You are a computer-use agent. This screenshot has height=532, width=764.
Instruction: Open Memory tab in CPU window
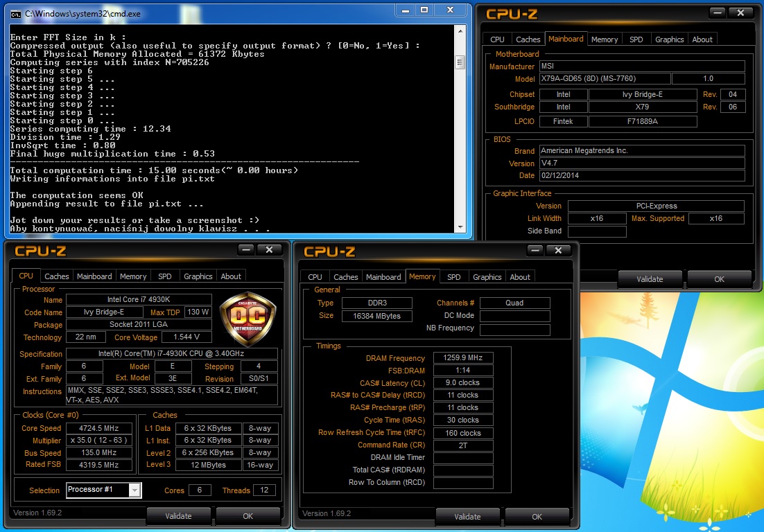click(x=133, y=276)
